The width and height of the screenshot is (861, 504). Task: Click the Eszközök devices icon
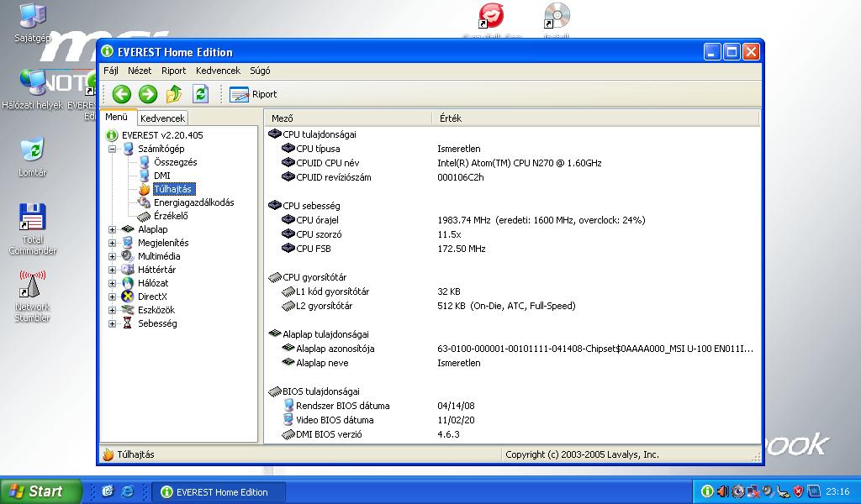[128, 310]
